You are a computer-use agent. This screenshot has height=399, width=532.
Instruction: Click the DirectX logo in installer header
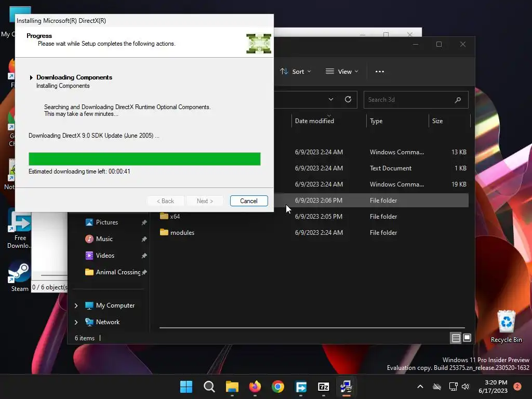click(259, 44)
